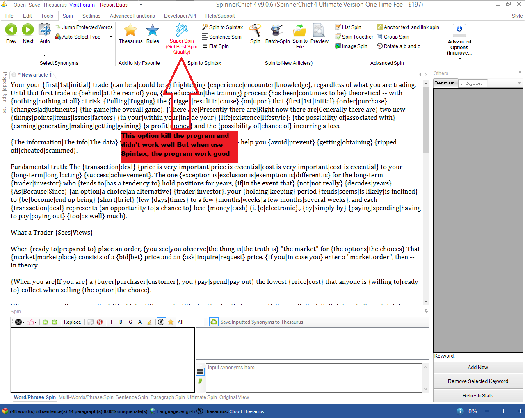The width and height of the screenshot is (525, 420).
Task: Run Super Spin magic wand
Action: [182, 30]
